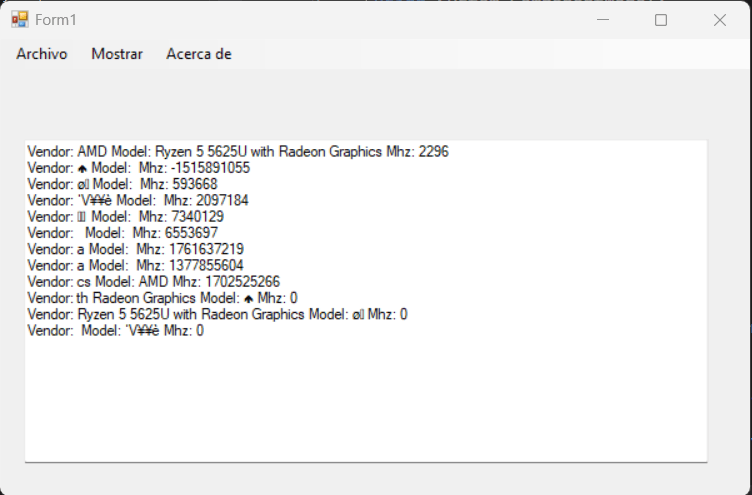Close the Form1 window
The height and width of the screenshot is (495, 752).
[x=719, y=20]
